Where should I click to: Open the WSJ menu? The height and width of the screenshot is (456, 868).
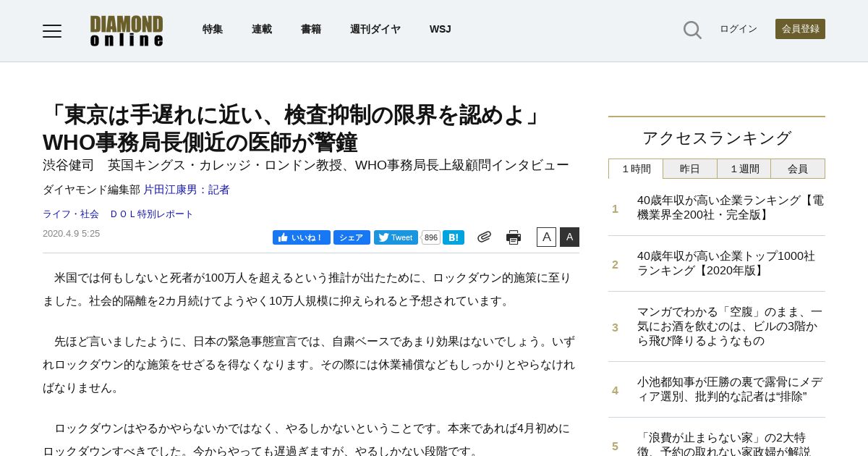click(x=440, y=29)
